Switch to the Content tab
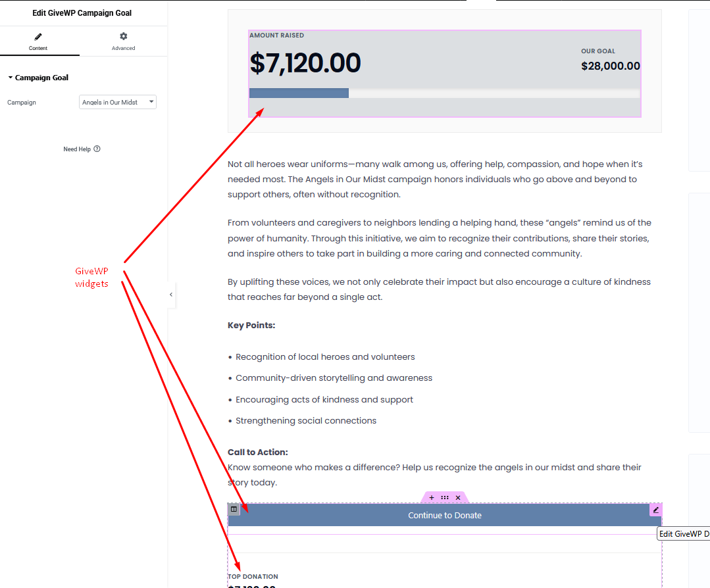The height and width of the screenshot is (588, 710). click(38, 41)
